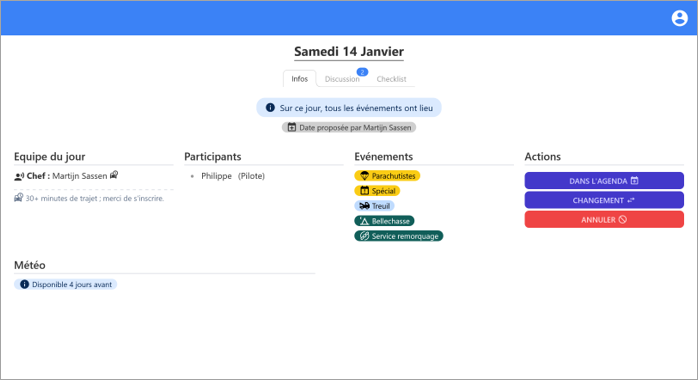Click the winch truck icon in Treuil tag

click(365, 206)
